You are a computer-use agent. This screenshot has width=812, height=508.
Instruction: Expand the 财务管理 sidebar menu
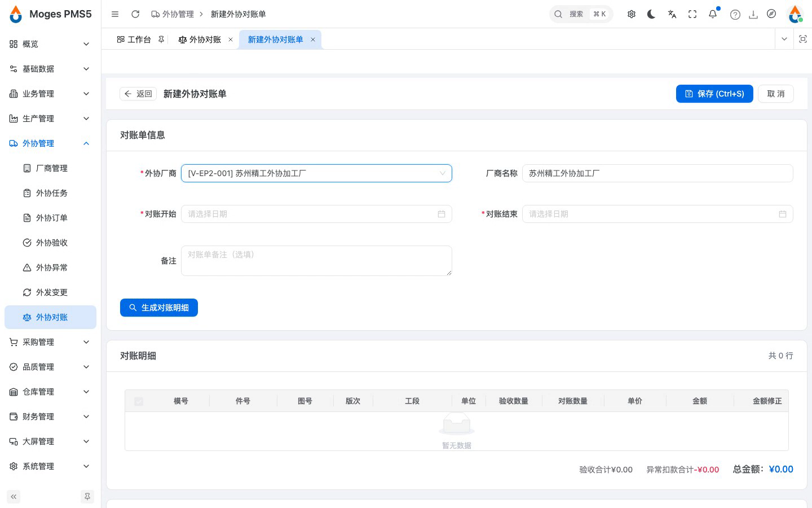click(50, 417)
